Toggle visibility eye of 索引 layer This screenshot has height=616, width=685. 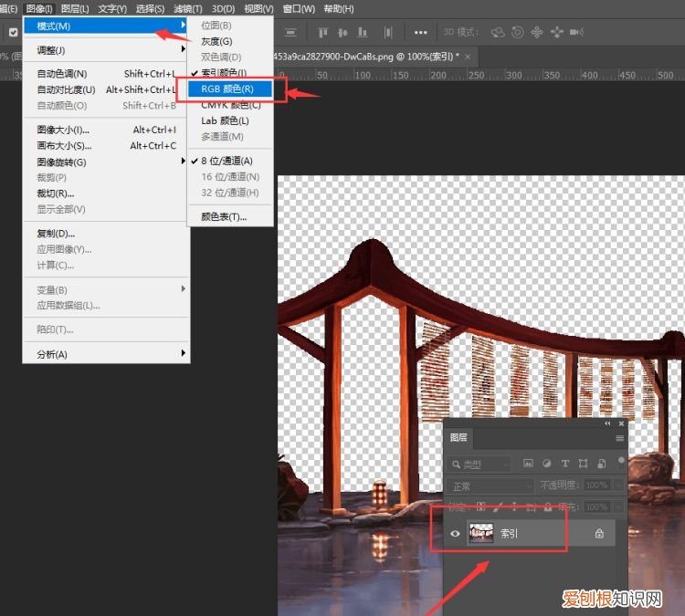[x=455, y=534]
